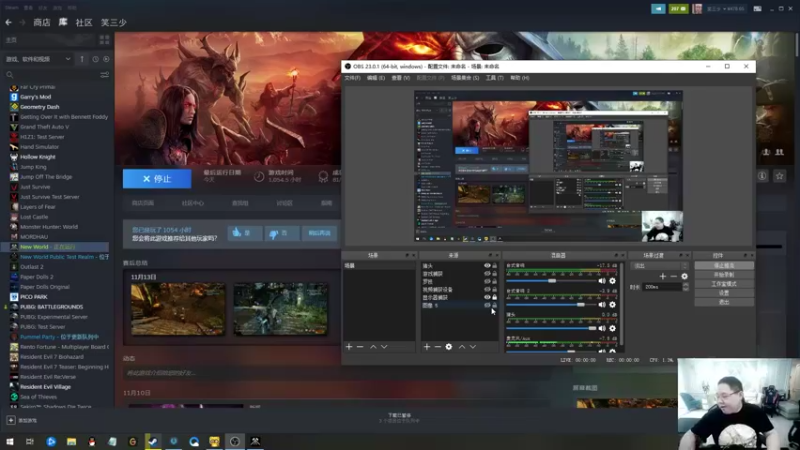Open OBS from the Windows taskbar
The width and height of the screenshot is (800, 450).
[x=235, y=441]
